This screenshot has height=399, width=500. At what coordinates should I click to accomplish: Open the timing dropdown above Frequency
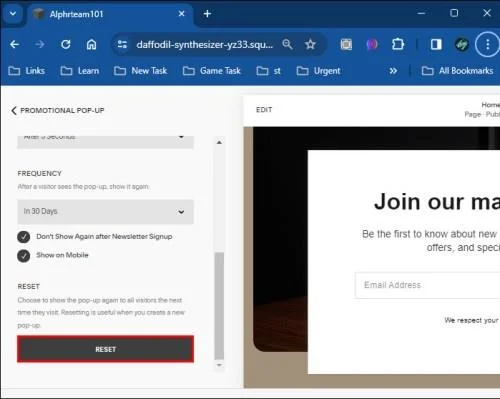(x=105, y=141)
